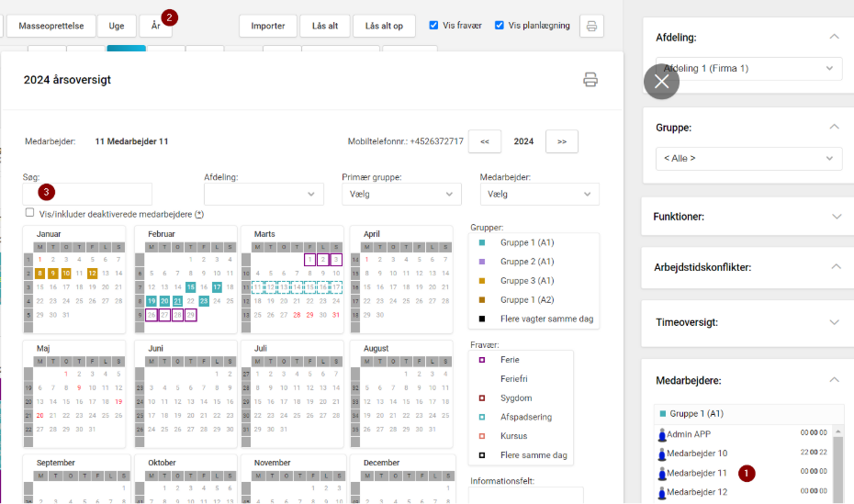The image size is (854, 504).
Task: Open the Gruppe < Alle > dropdown
Action: tap(748, 159)
